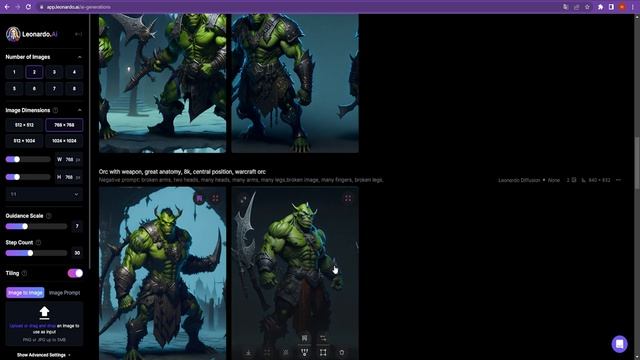Collapse the Image Dimensions section
This screenshot has height=360, width=640.
tap(79, 110)
